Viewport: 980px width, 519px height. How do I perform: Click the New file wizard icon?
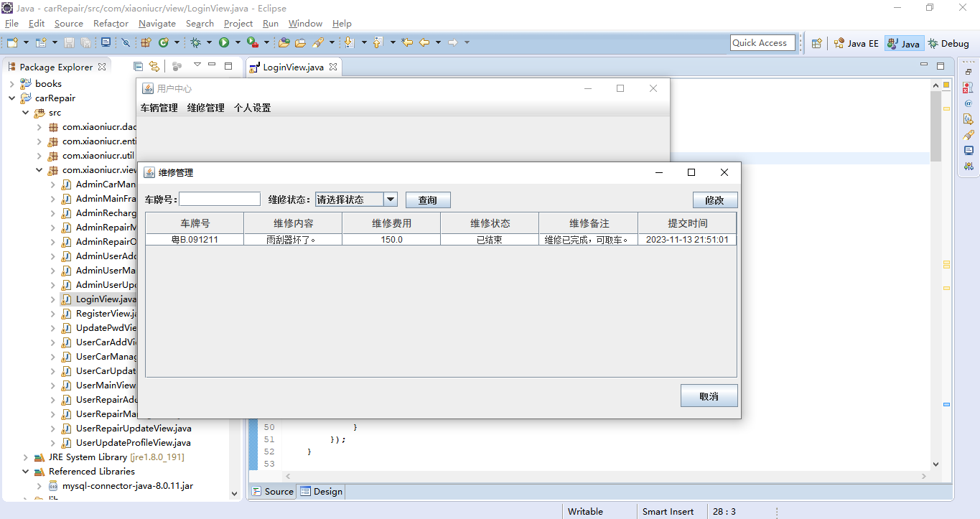pos(12,42)
